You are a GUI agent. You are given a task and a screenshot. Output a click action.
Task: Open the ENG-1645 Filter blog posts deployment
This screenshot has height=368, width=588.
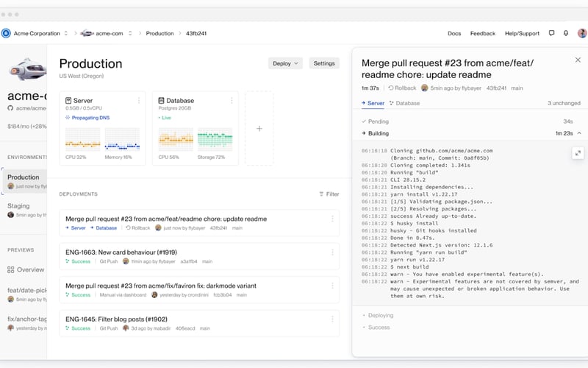pos(199,323)
